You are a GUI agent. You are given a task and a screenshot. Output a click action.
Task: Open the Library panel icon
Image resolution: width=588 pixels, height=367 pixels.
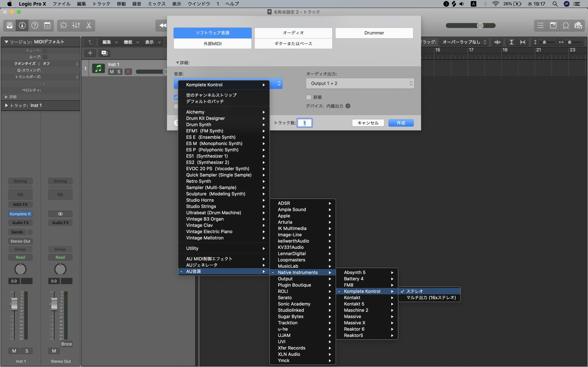pos(10,25)
